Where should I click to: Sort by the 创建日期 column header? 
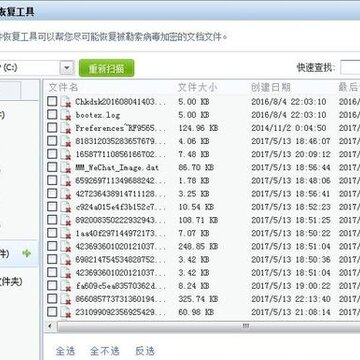[271, 87]
